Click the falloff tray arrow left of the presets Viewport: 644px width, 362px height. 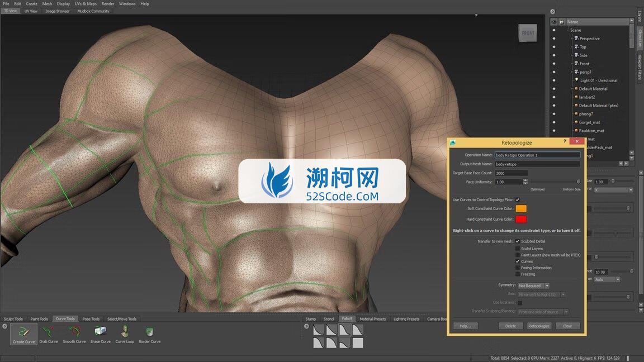click(x=306, y=326)
